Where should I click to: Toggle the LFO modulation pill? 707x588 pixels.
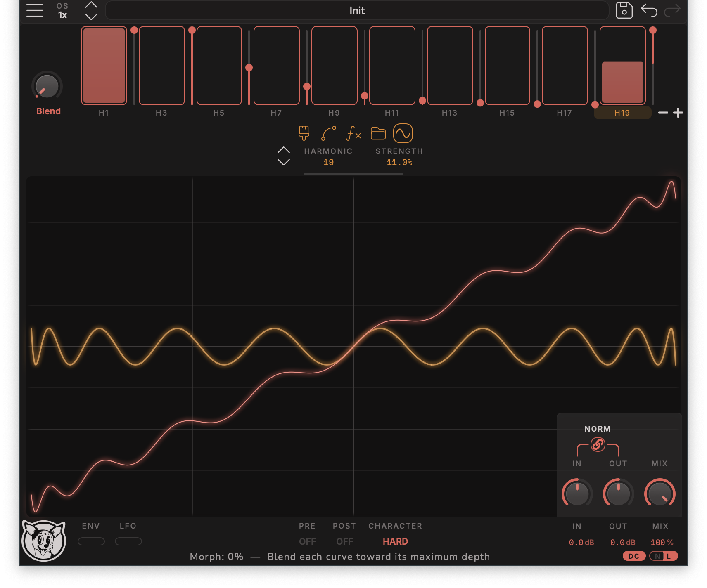point(128,541)
